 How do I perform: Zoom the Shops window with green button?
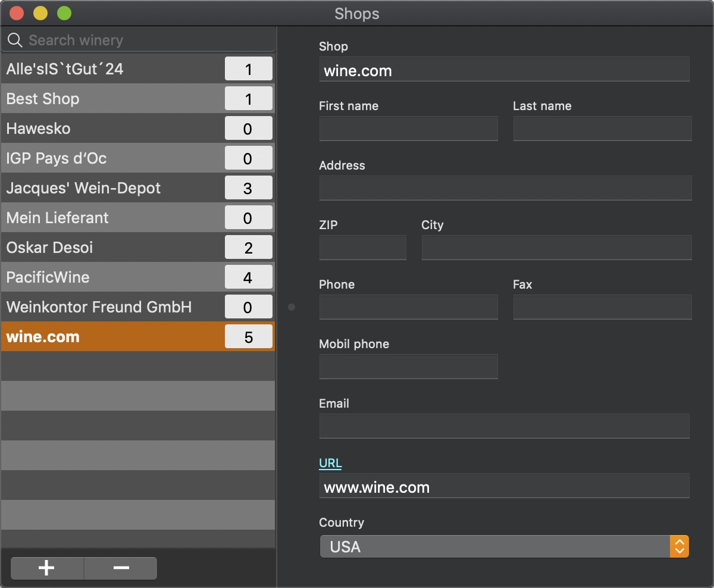[x=64, y=13]
